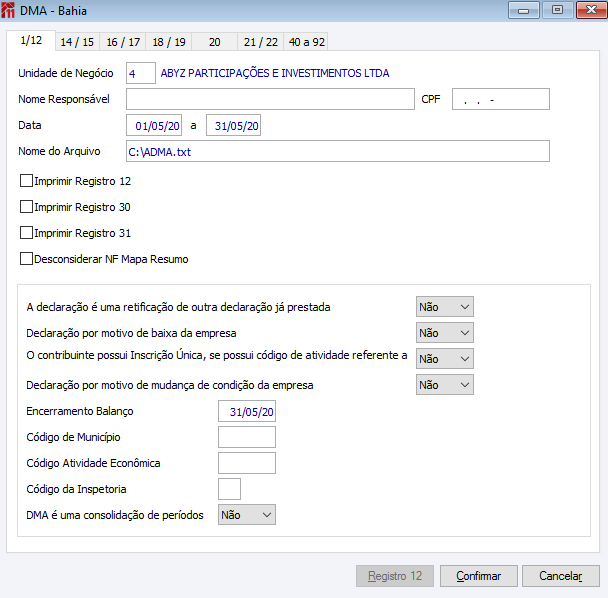The height and width of the screenshot is (598, 608).
Task: Click the DMA é uma consolidação de períodos label
Action: (115, 515)
